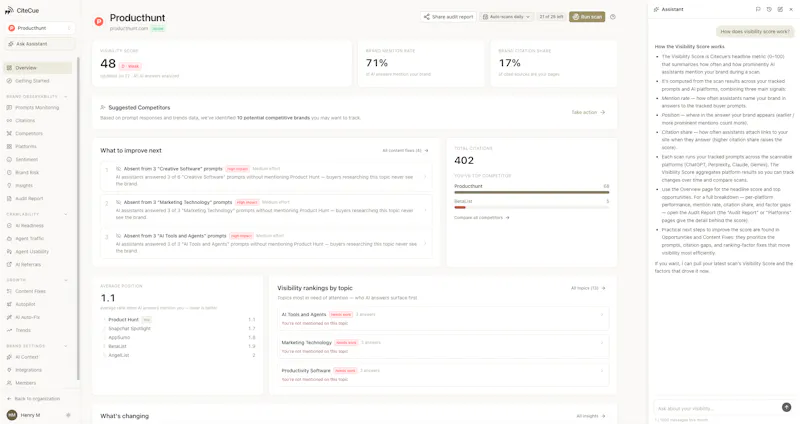Click Take action for Suggested Competitors
Image resolution: width=800 pixels, height=424 pixels.
click(588, 112)
